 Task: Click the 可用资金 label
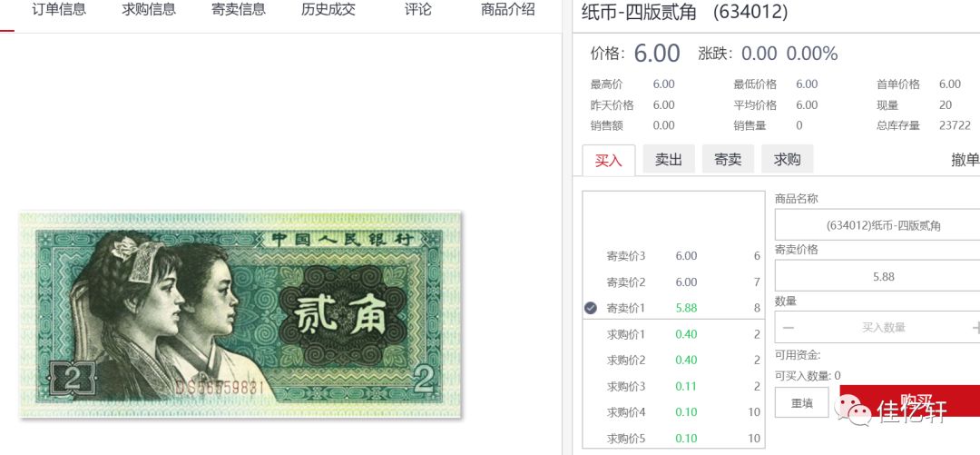[798, 355]
